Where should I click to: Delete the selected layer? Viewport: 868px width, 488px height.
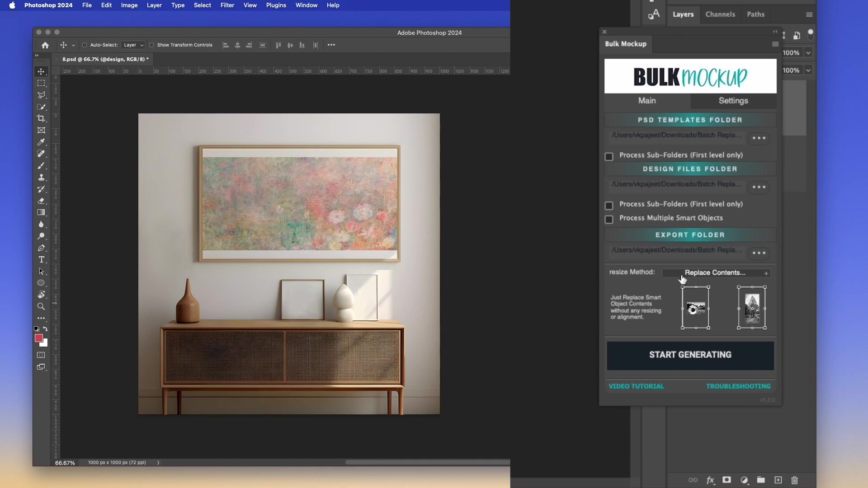794,480
